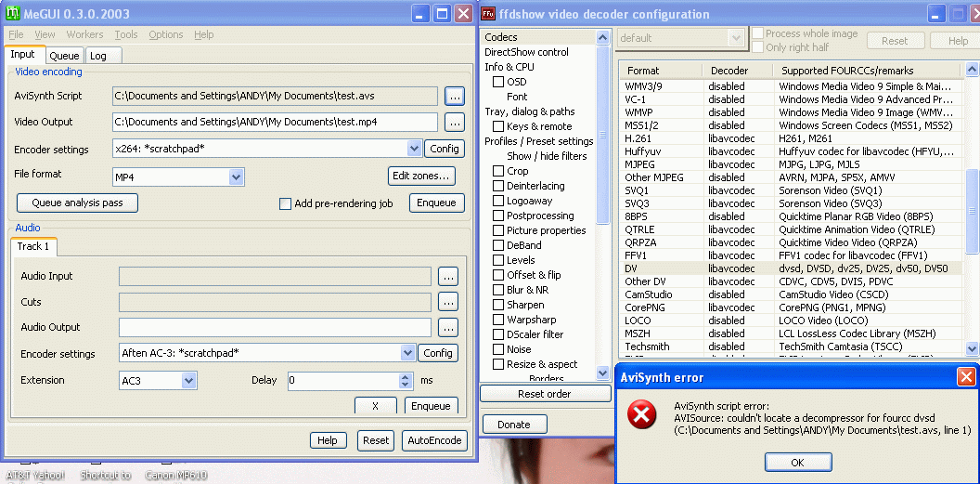Click the X button to remove audio track

(x=375, y=405)
